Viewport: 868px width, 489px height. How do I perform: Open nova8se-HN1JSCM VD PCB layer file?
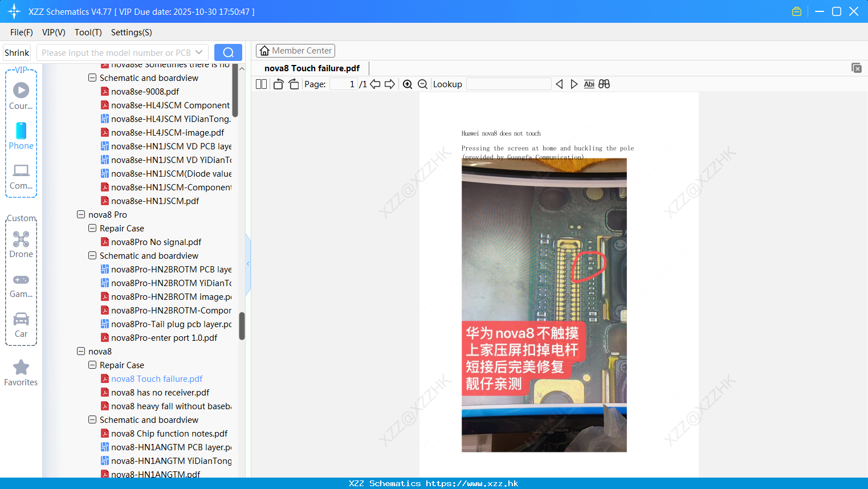click(x=171, y=146)
